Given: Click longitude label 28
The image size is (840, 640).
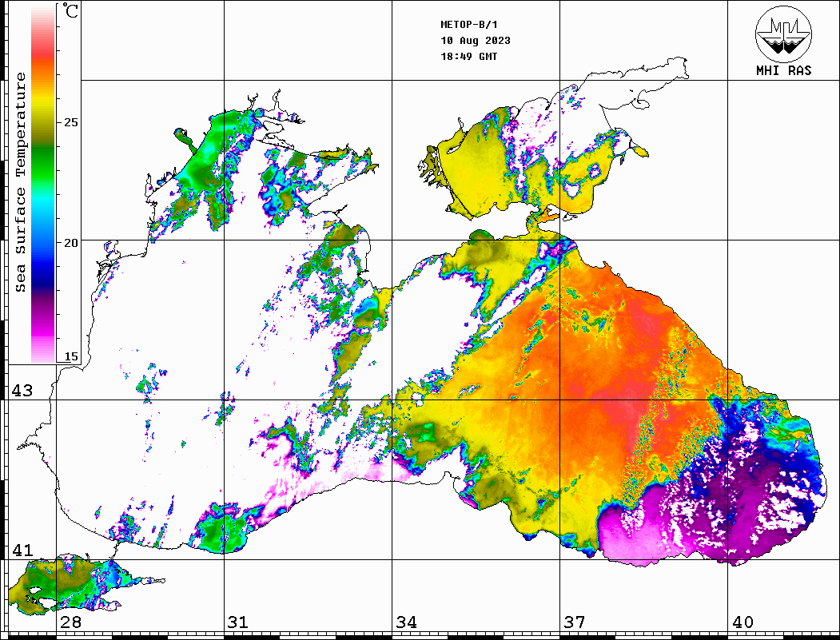Looking at the screenshot, I should (70, 622).
